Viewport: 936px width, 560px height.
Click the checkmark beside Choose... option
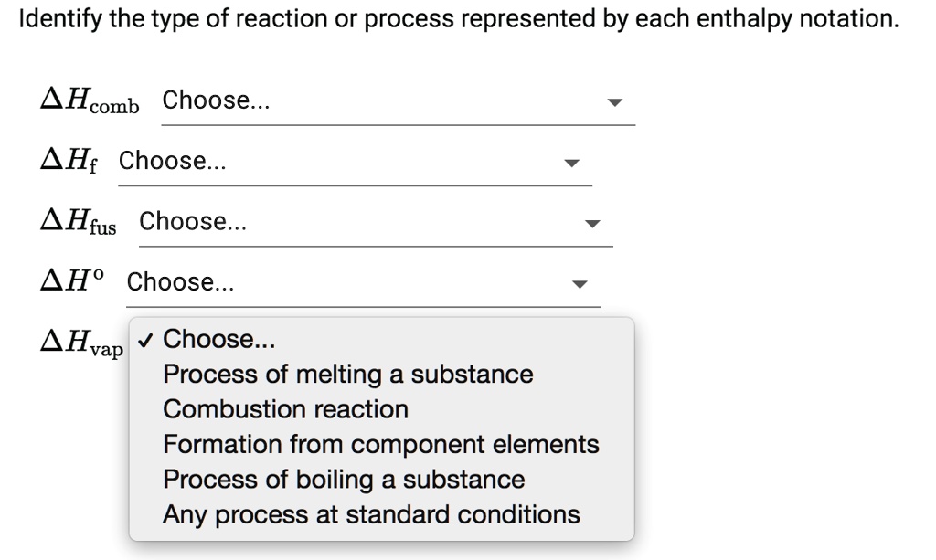pos(145,339)
